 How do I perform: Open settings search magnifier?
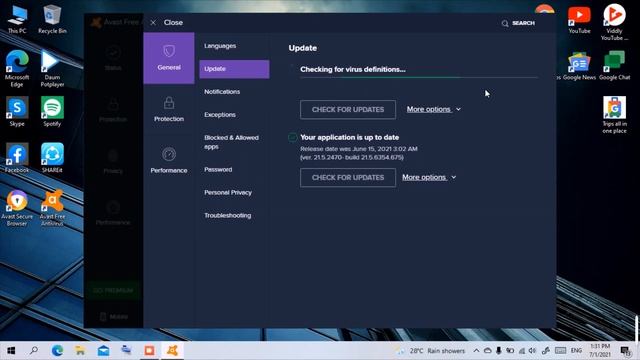[x=505, y=23]
